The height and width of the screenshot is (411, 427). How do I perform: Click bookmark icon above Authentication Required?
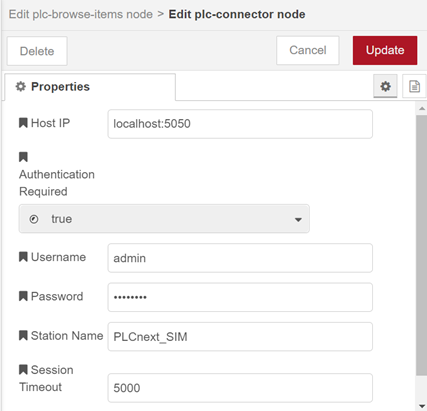(x=23, y=157)
